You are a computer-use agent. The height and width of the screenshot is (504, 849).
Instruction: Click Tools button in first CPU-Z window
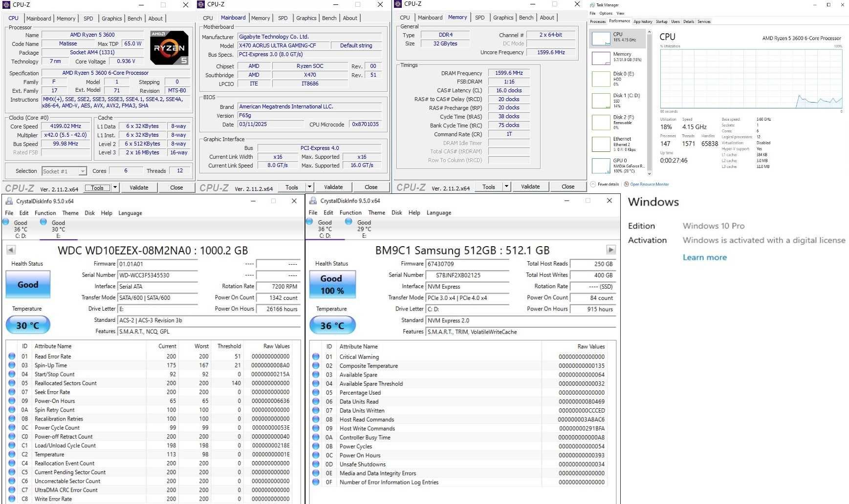click(x=97, y=188)
